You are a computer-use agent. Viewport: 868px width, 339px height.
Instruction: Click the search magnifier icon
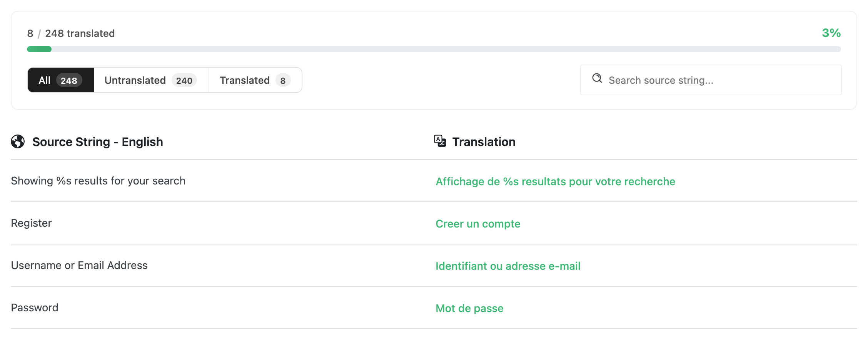point(597,78)
